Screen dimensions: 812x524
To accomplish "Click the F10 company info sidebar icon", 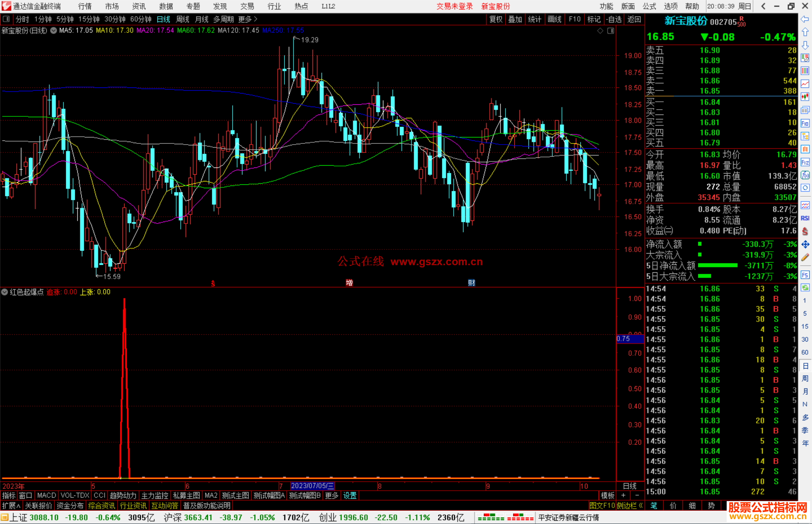I will click(x=805, y=123).
